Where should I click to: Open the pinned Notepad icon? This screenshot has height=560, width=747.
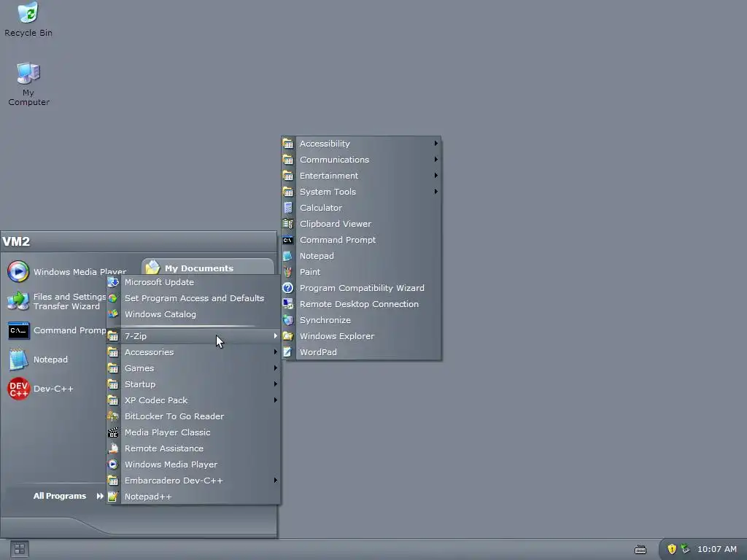18,359
